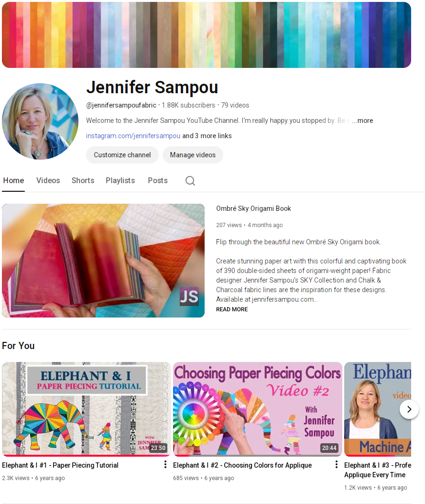This screenshot has width=425, height=504.
Task: Play the Ombré Sky Origami featured video thumbnail
Action: pyautogui.click(x=103, y=261)
